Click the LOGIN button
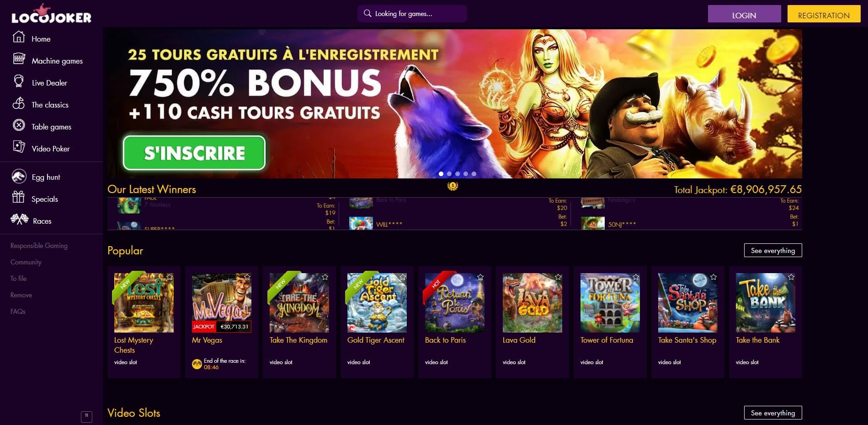The image size is (868, 425). [744, 15]
